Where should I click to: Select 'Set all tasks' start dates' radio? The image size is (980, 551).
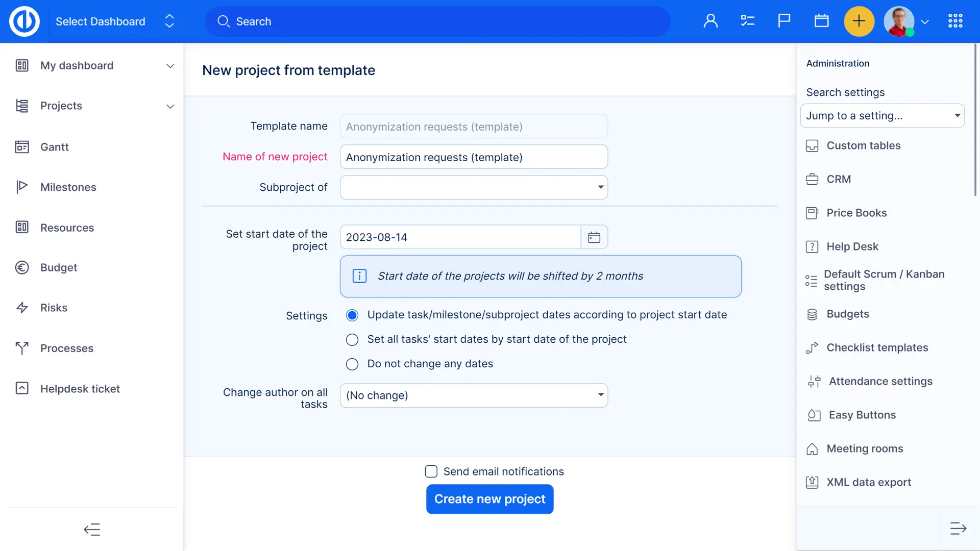pyautogui.click(x=352, y=340)
